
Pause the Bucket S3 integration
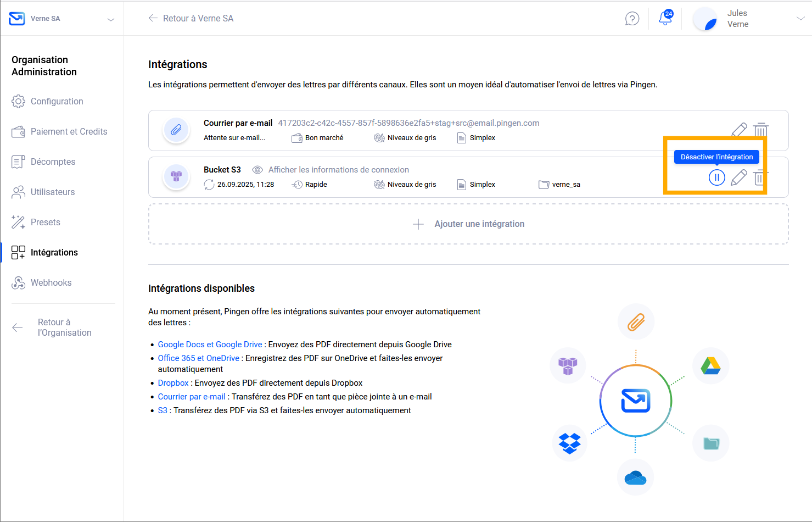point(716,177)
